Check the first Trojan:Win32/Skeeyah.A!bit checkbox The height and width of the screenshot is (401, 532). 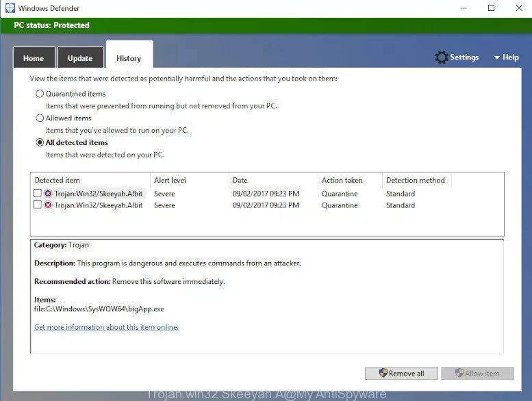click(38, 193)
